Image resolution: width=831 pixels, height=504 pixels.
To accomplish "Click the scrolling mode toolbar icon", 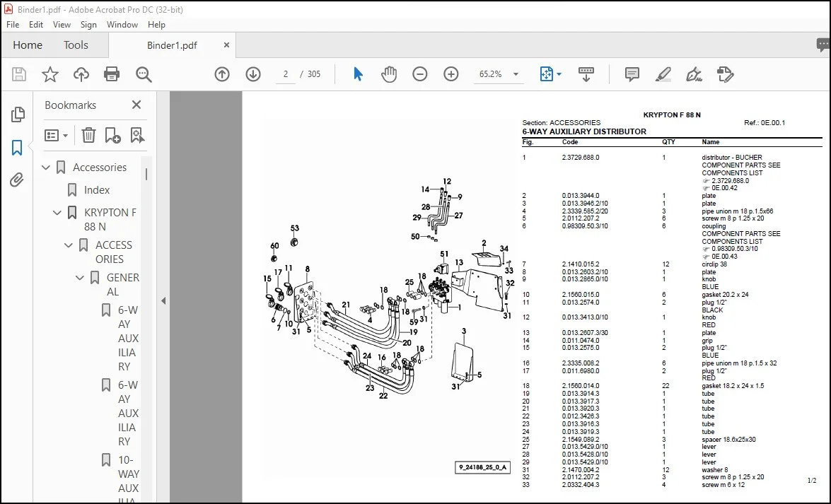I will [586, 74].
